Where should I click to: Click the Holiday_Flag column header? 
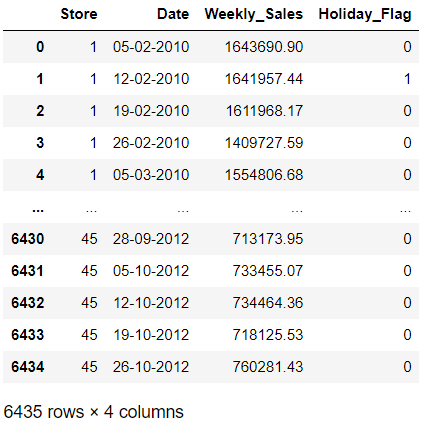point(365,14)
